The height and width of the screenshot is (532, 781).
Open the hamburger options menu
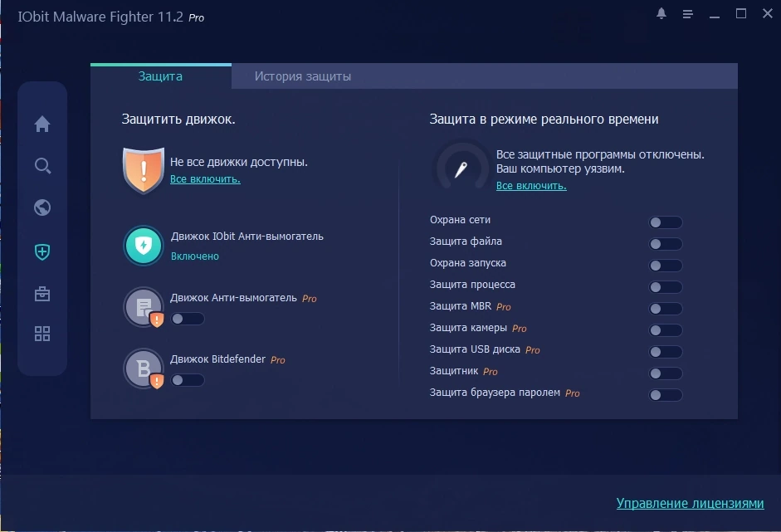click(688, 14)
